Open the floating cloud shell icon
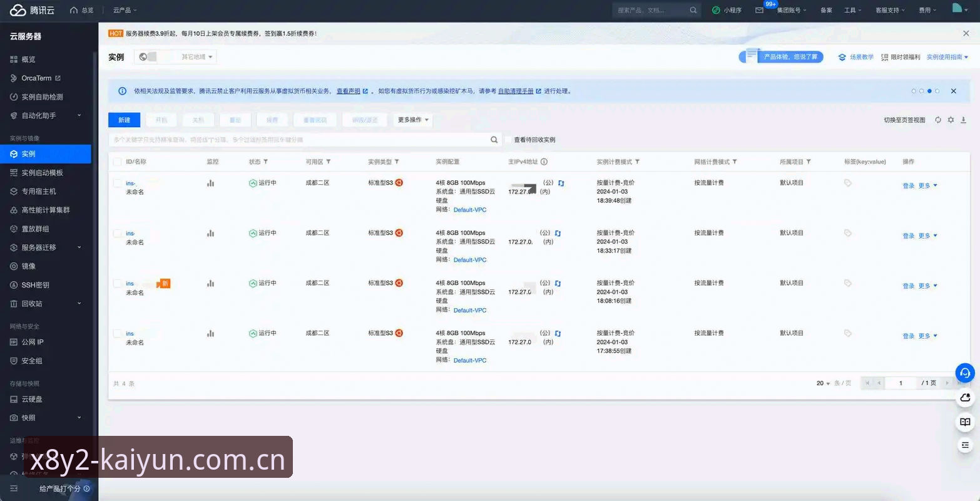Screen dimensions: 980x501 point(965,398)
